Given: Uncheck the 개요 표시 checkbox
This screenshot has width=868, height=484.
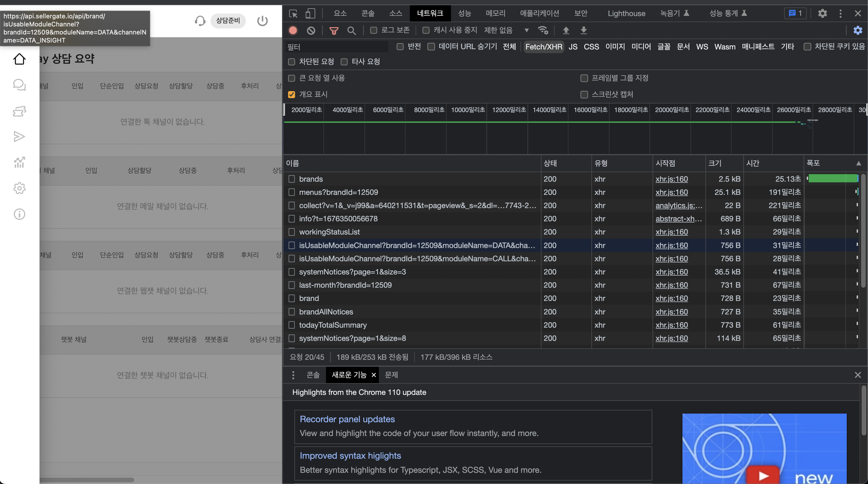Looking at the screenshot, I should [292, 95].
